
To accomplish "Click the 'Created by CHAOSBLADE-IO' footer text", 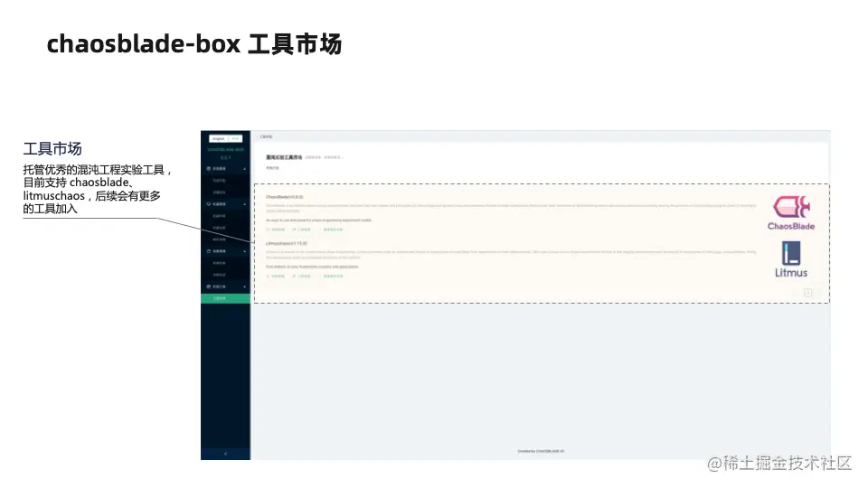I will click(x=541, y=452).
